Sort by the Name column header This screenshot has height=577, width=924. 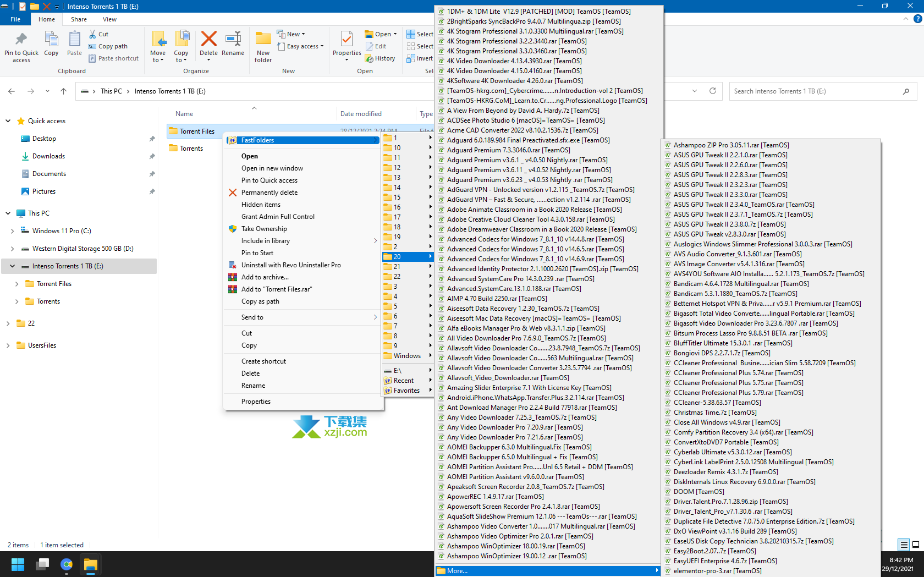184,114
